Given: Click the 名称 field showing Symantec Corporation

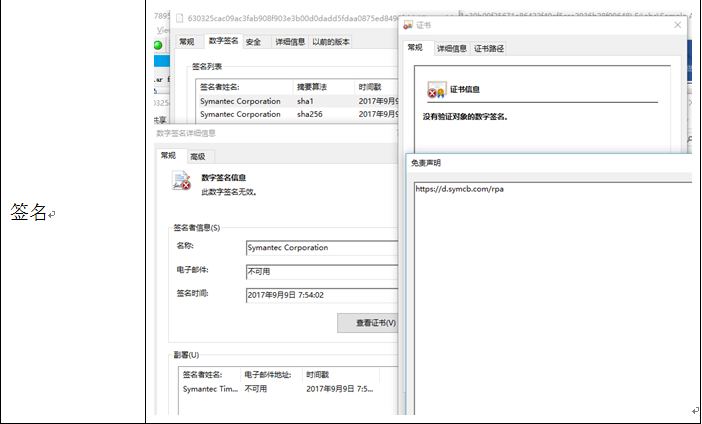Looking at the screenshot, I should [321, 248].
